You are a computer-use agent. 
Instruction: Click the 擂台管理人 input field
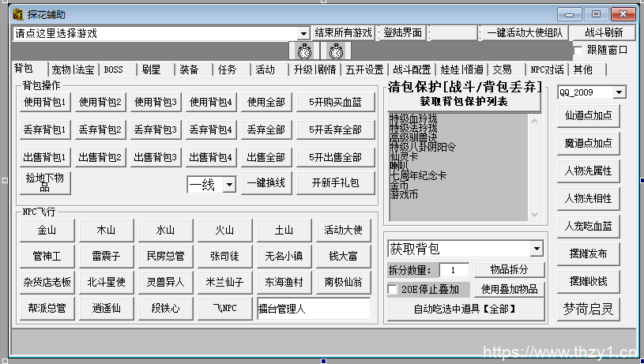coord(314,308)
